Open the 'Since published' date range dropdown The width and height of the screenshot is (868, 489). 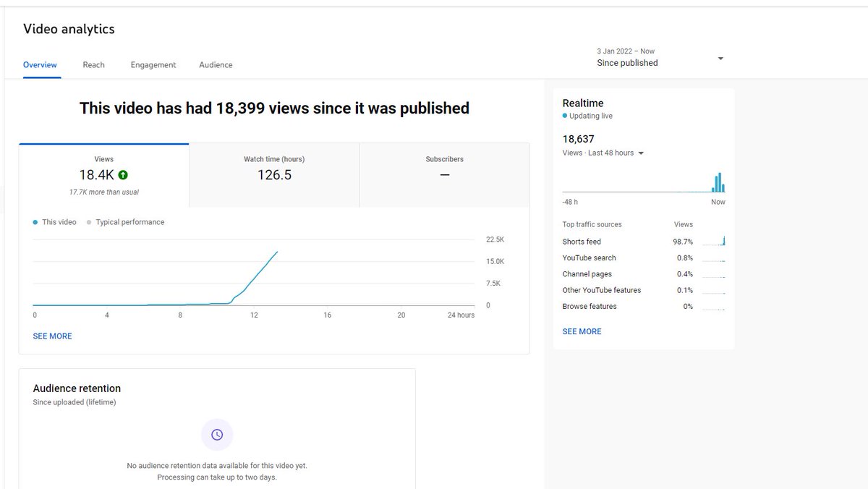[x=660, y=58]
